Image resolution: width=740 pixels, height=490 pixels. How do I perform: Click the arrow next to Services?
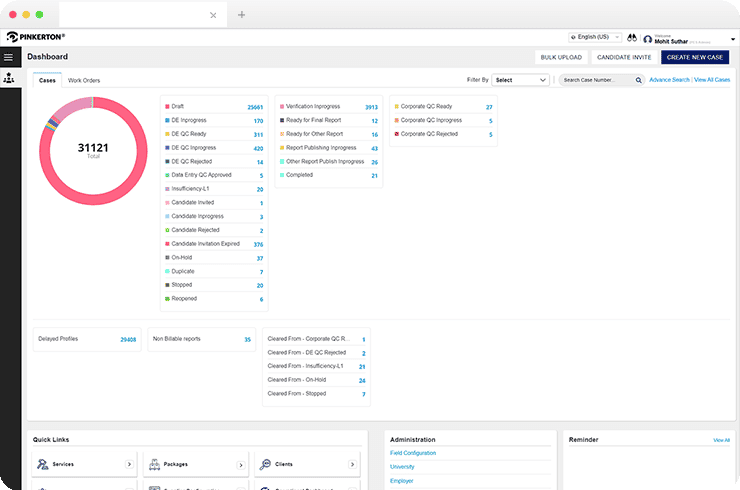[129, 465]
